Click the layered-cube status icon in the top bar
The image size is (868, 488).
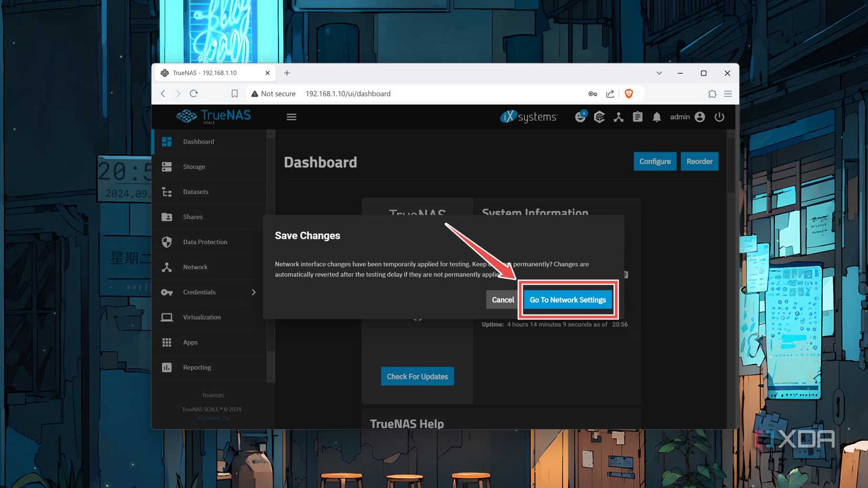click(599, 117)
